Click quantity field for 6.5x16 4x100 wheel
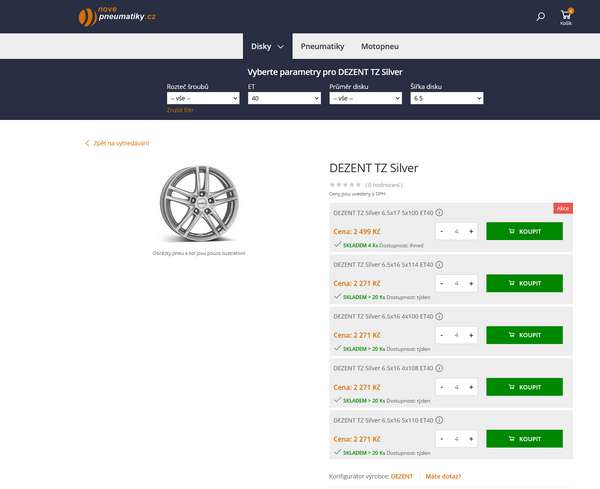The width and height of the screenshot is (600, 489). click(x=457, y=335)
